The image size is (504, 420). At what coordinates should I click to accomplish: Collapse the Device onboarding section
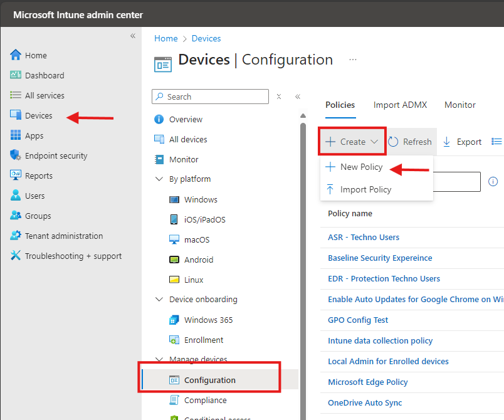coord(159,299)
